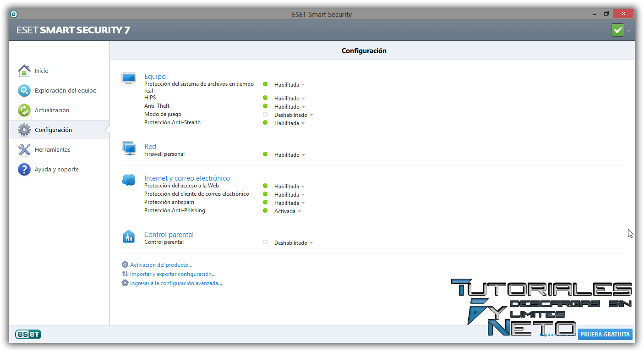Click the Configuración page title
This screenshot has height=352, width=644.
(364, 51)
